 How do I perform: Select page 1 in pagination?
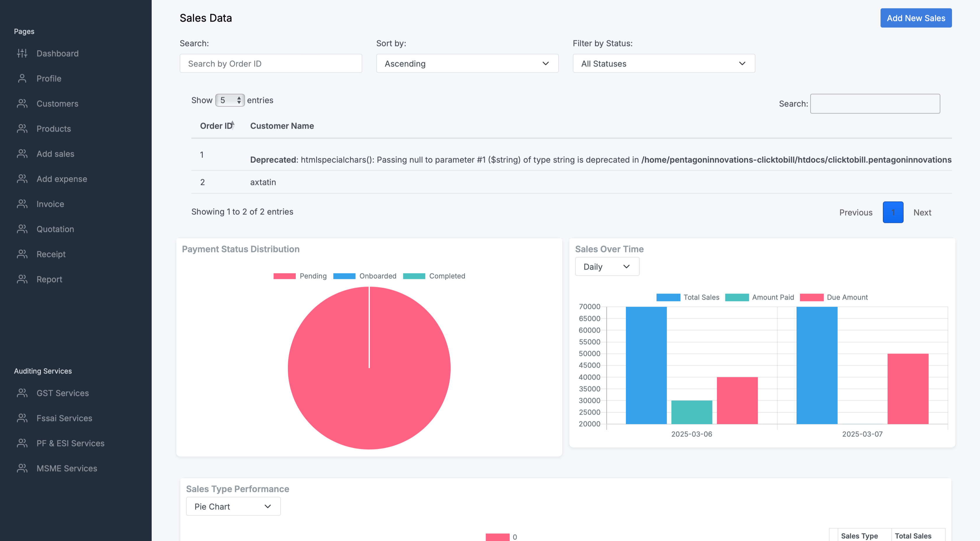pos(893,212)
